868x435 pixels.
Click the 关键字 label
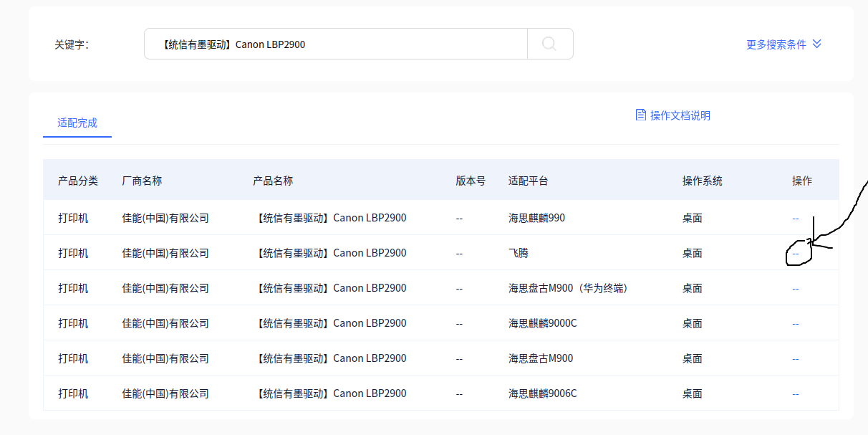[x=72, y=44]
